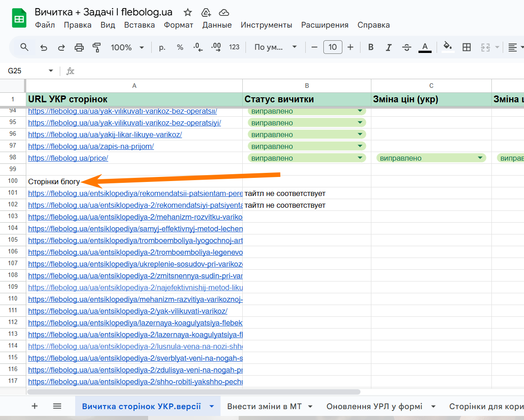Print the spreadsheet
Image resolution: width=524 pixels, height=420 pixels.
click(x=79, y=48)
